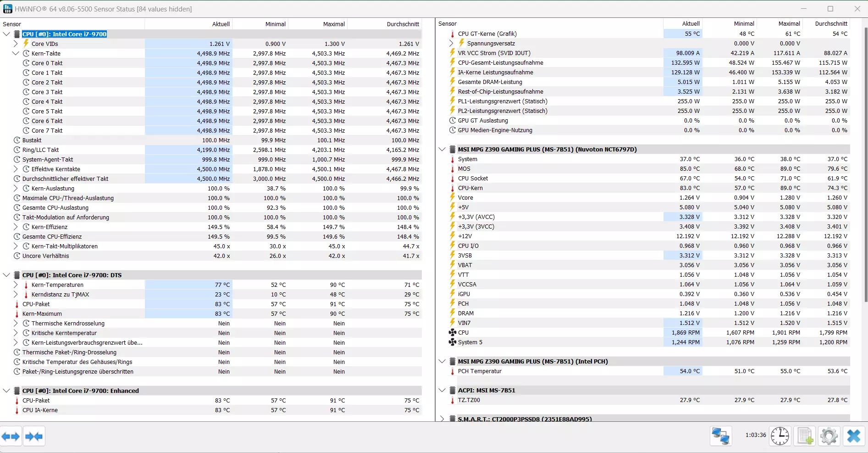The width and height of the screenshot is (868, 453).
Task: Collapse the Intel Core i7-9700: DTS group
Action: (x=6, y=275)
